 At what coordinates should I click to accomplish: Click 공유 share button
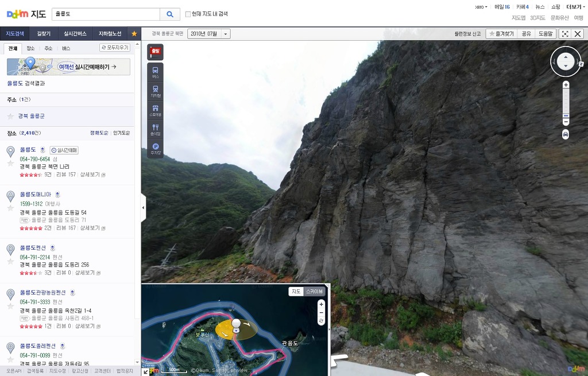pyautogui.click(x=526, y=34)
